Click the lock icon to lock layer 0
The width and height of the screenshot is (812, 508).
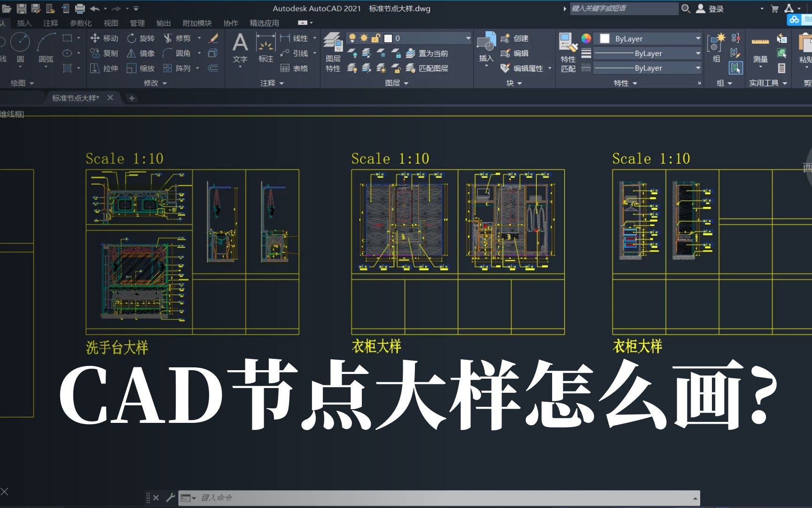pos(376,38)
